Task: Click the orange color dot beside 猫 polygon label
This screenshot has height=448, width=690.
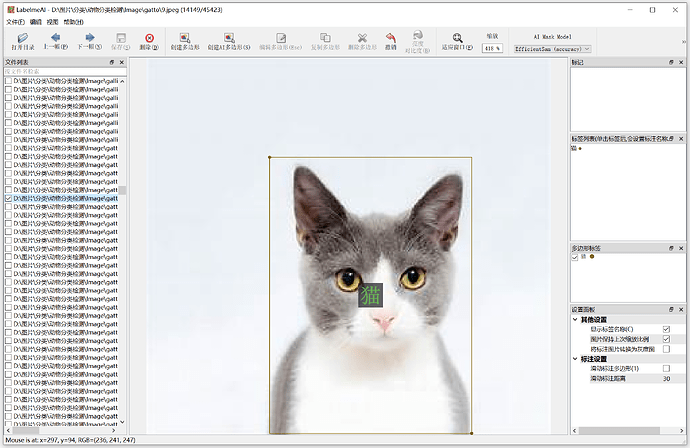Action: 592,257
